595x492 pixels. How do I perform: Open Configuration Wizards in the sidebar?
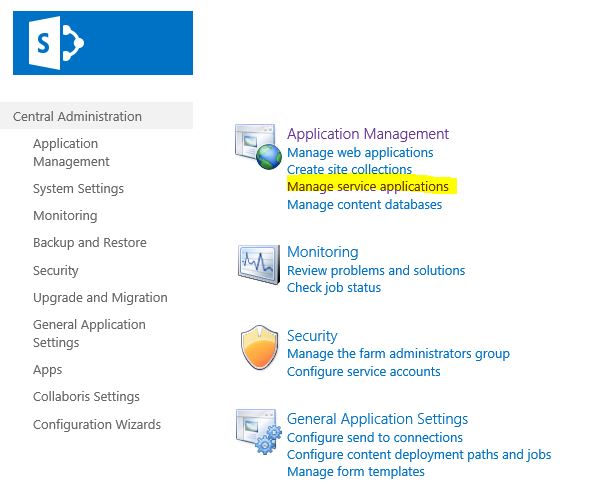tap(97, 424)
